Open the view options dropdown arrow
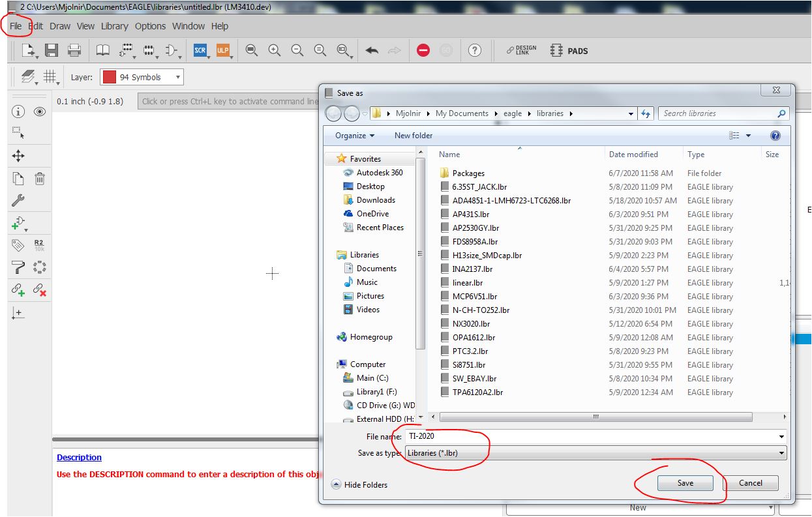Image resolution: width=812 pixels, height=517 pixels. tap(748, 136)
